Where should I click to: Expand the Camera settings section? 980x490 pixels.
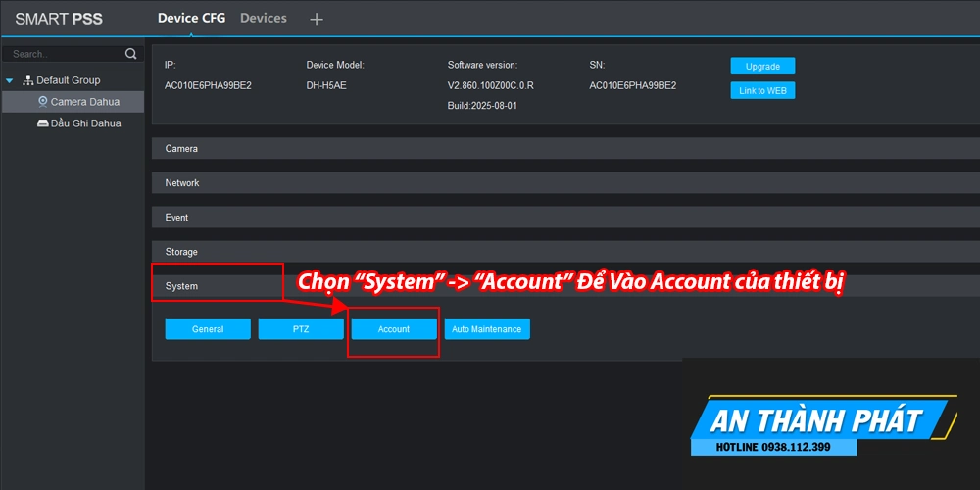[564, 149]
